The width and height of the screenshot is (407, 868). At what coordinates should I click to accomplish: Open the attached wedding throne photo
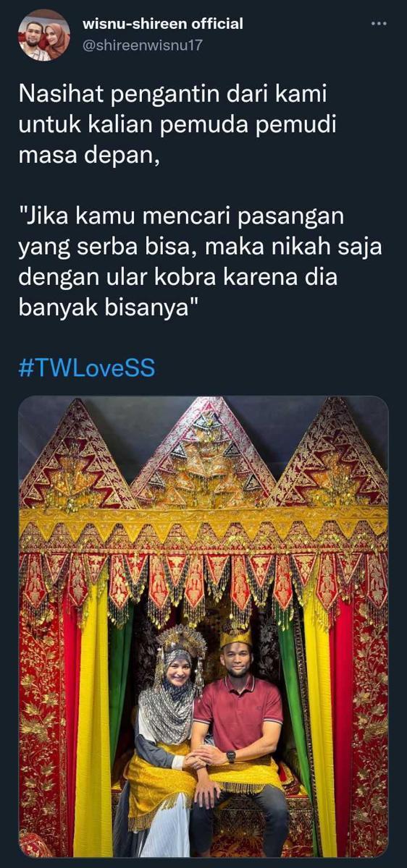[x=204, y=626]
